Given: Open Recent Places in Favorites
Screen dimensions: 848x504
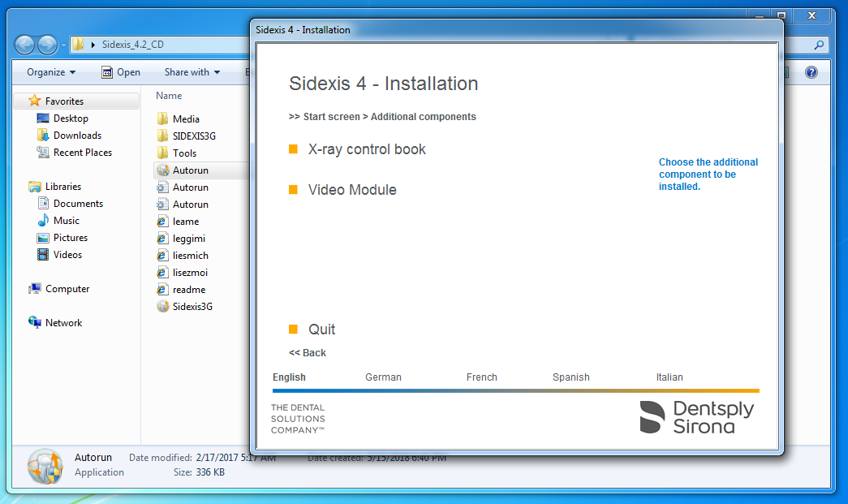Looking at the screenshot, I should coord(83,153).
